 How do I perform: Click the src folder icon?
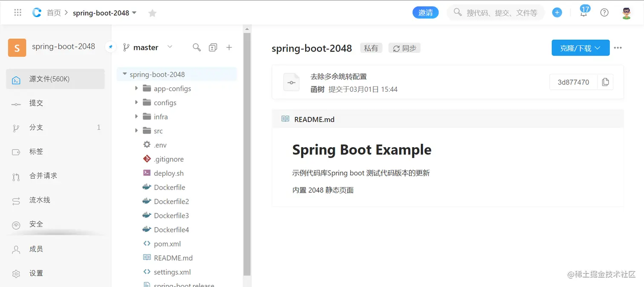coord(147,130)
